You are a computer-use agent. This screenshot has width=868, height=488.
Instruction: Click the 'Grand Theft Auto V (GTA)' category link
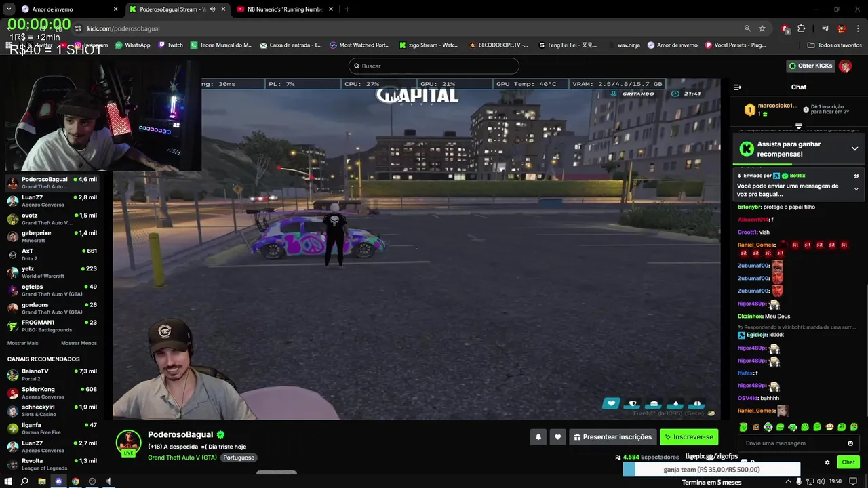point(182,457)
